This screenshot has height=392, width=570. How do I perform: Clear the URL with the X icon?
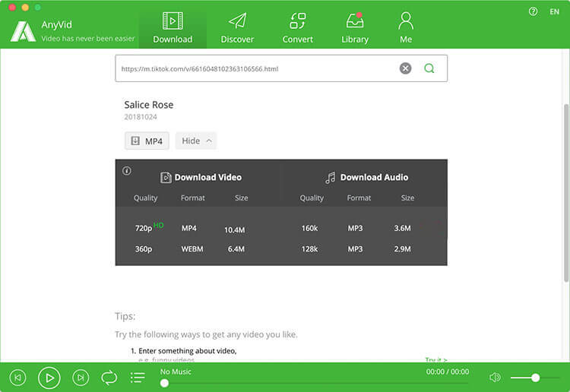click(x=405, y=68)
